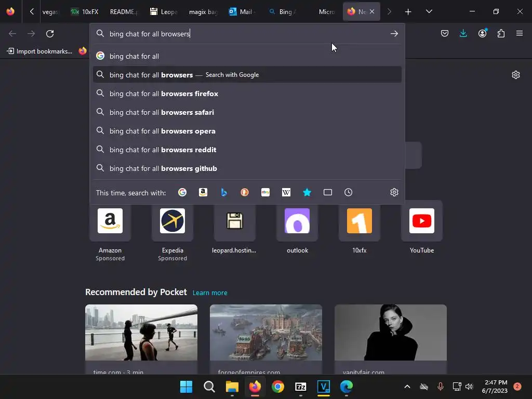Reload the current page
Screen dimensions: 532x399
click(50, 34)
